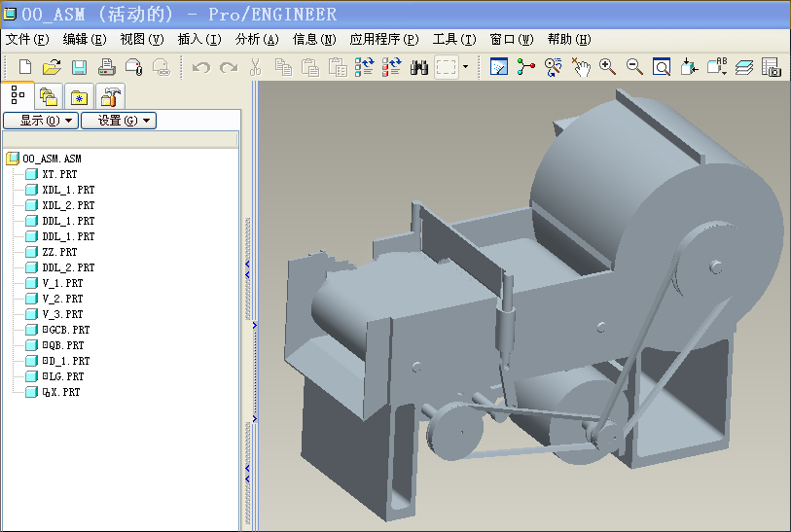Click the binoculars search tool icon
This screenshot has width=791, height=532.
(x=420, y=67)
